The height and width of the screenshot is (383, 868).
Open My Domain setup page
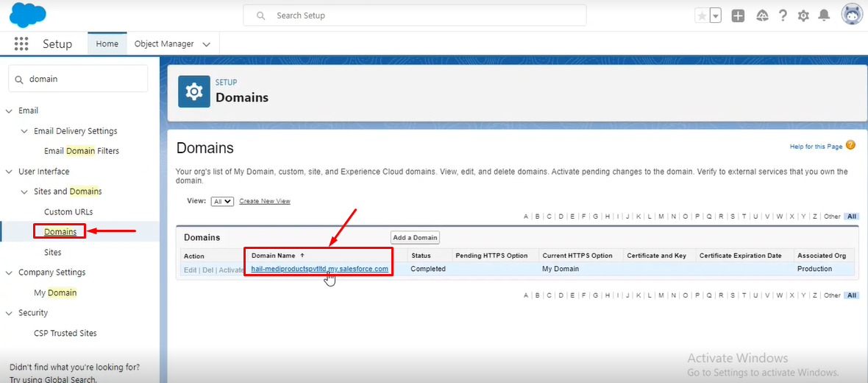pos(55,292)
